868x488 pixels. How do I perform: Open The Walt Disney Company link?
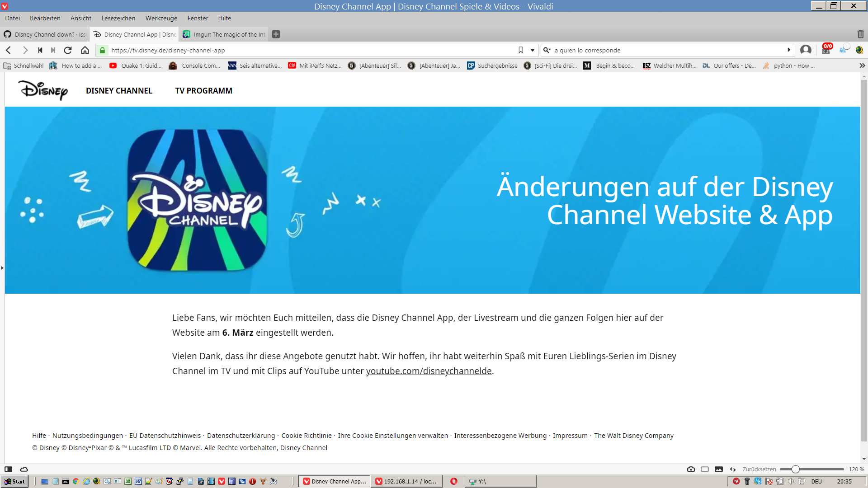[x=634, y=436]
